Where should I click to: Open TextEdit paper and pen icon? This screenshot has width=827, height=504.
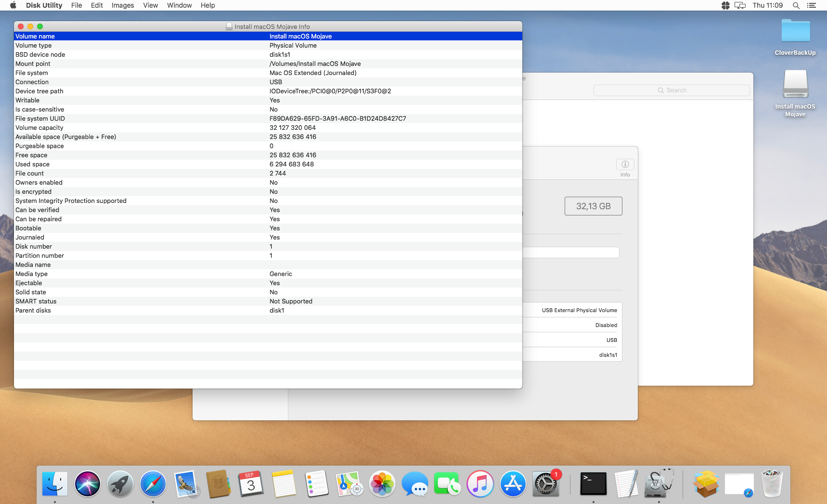coord(626,484)
